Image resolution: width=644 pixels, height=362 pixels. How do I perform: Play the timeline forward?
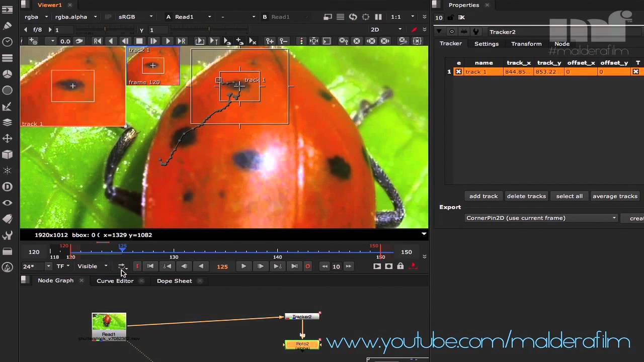[244, 266]
